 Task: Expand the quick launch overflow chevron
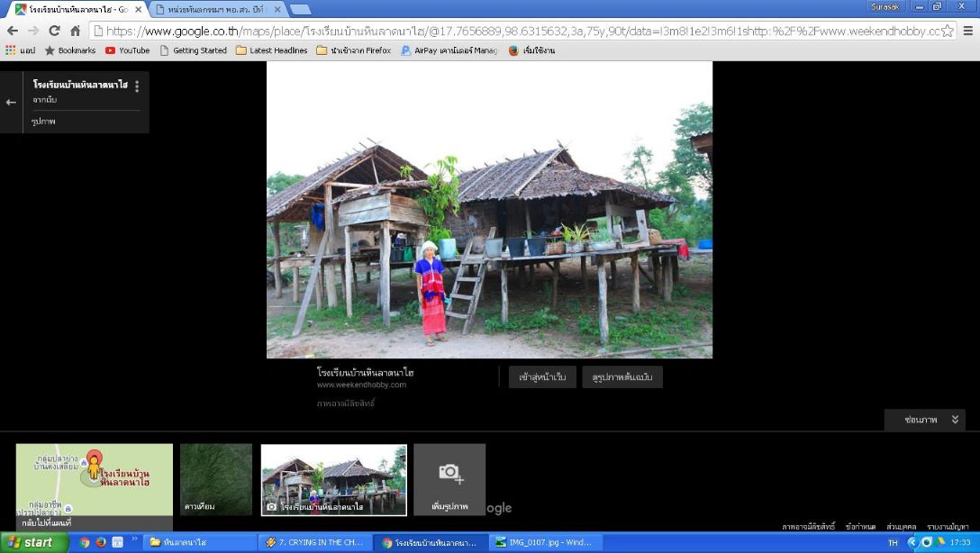click(x=134, y=539)
